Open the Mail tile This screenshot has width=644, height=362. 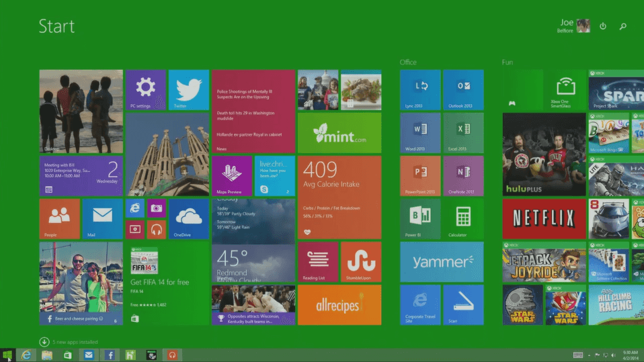(103, 219)
